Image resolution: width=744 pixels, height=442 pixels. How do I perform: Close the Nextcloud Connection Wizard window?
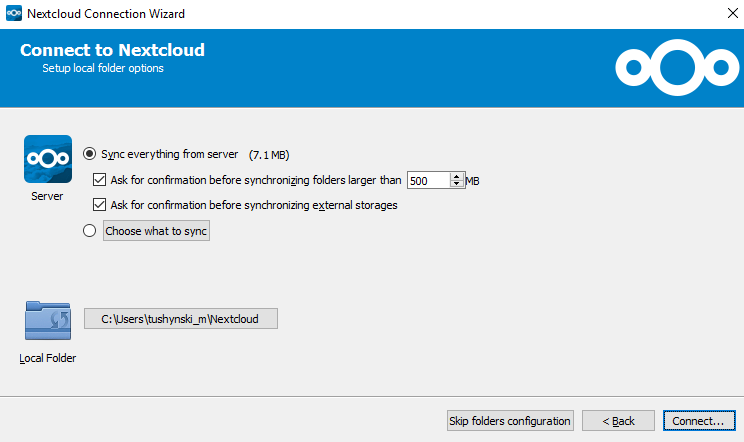coord(721,14)
